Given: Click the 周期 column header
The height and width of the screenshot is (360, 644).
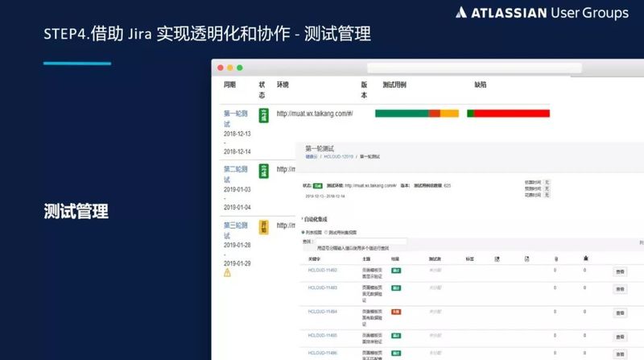Looking at the screenshot, I should pos(230,85).
